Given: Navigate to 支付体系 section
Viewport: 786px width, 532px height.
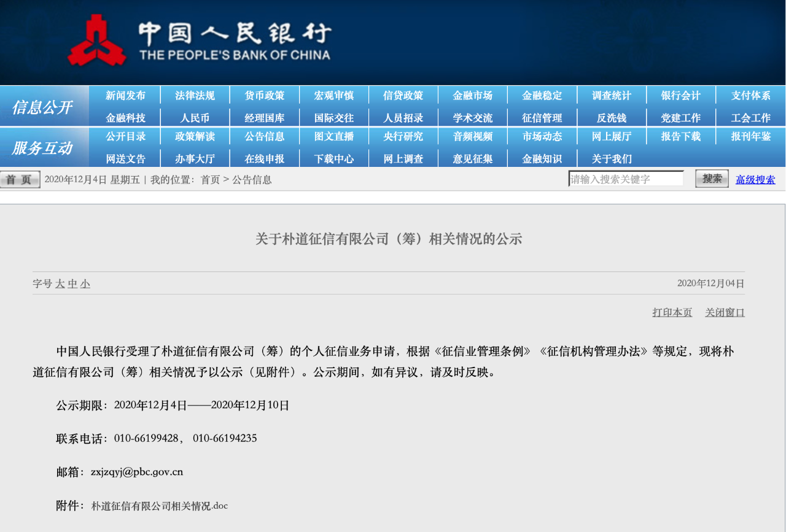Looking at the screenshot, I should (x=750, y=96).
